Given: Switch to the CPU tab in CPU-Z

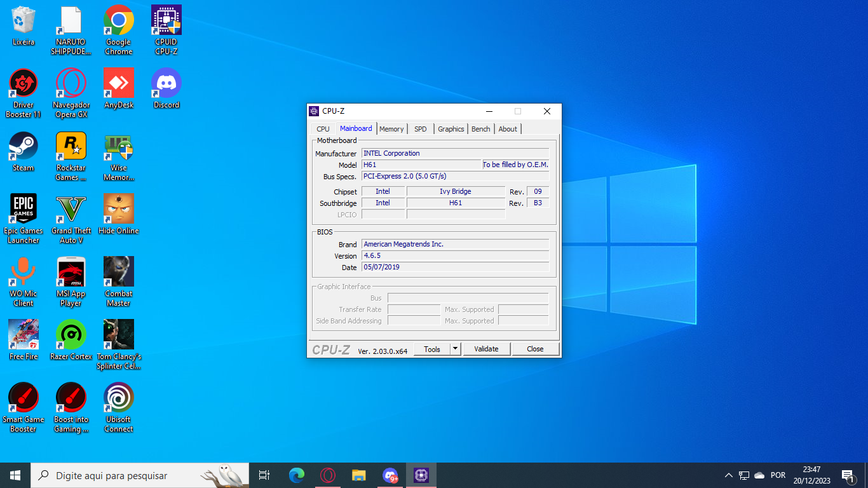Looking at the screenshot, I should [323, 129].
